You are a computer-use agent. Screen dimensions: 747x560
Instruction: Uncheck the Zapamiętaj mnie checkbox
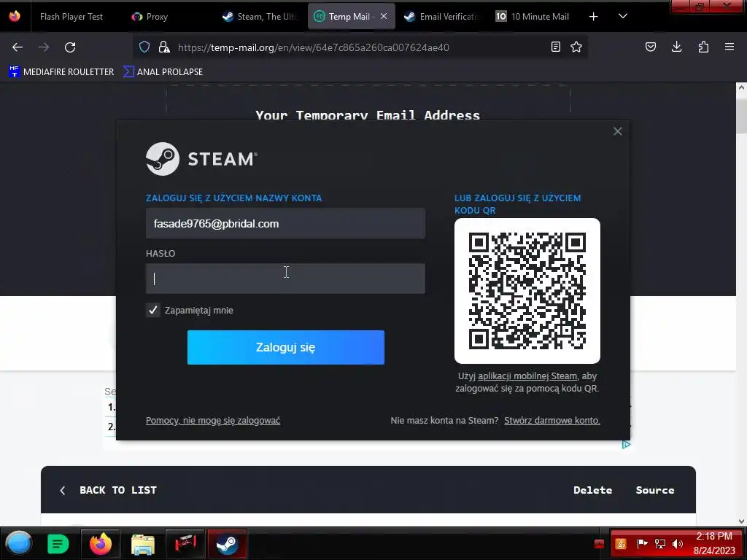coord(153,311)
